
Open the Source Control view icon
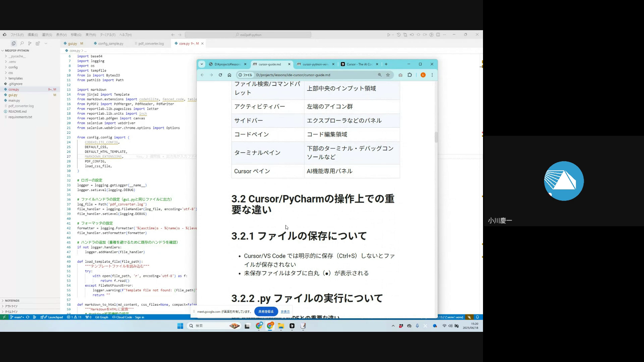[30, 43]
